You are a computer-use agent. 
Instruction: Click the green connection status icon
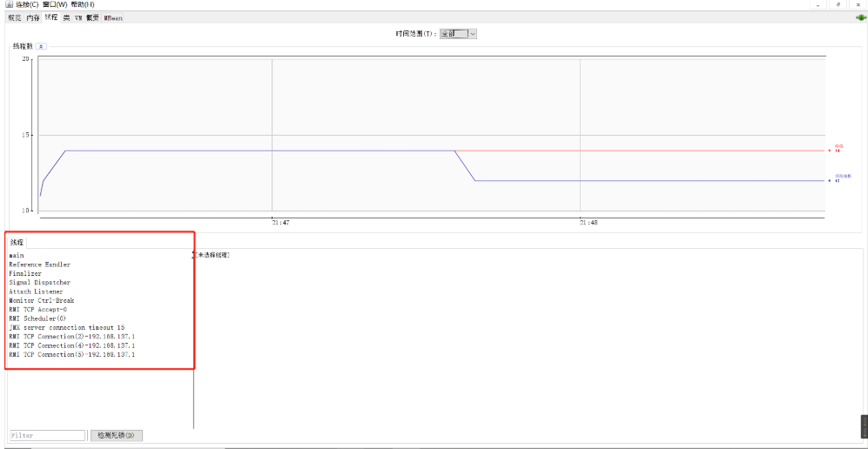pyautogui.click(x=860, y=17)
